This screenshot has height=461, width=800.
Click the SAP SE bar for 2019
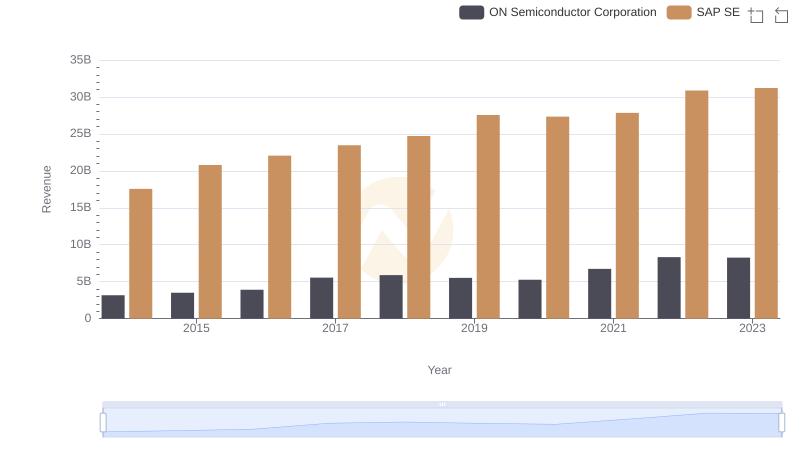point(488,217)
